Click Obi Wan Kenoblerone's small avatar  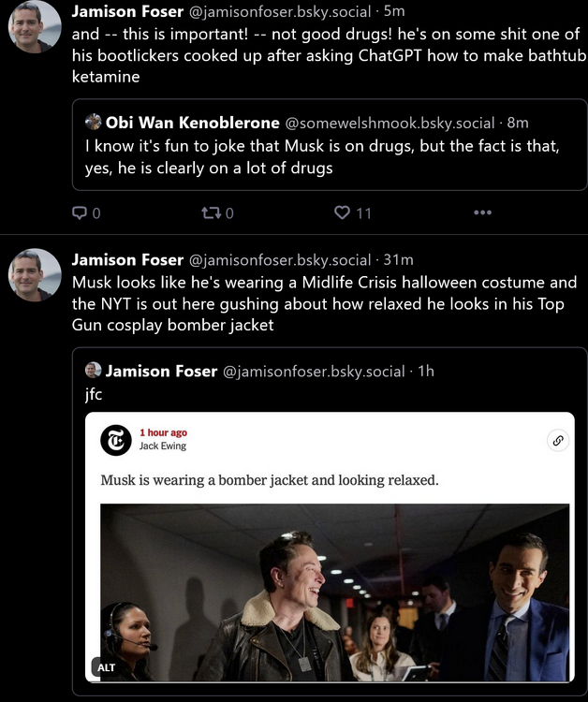[x=94, y=123]
